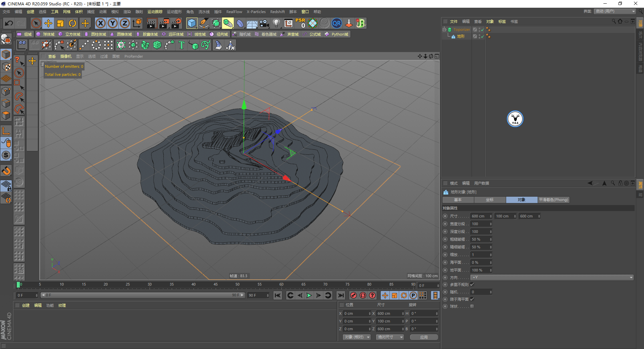Switch to the 坐标 attribute tab
Viewport: 644px width, 349px height.
(490, 200)
